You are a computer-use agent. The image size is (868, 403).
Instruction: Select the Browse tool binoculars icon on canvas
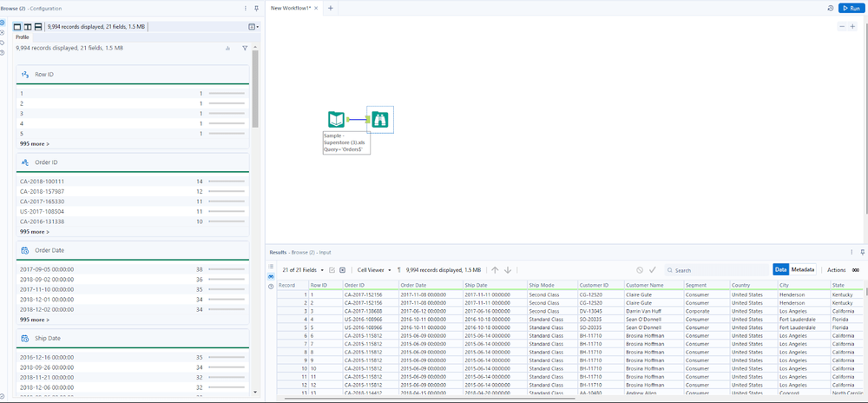coord(379,121)
